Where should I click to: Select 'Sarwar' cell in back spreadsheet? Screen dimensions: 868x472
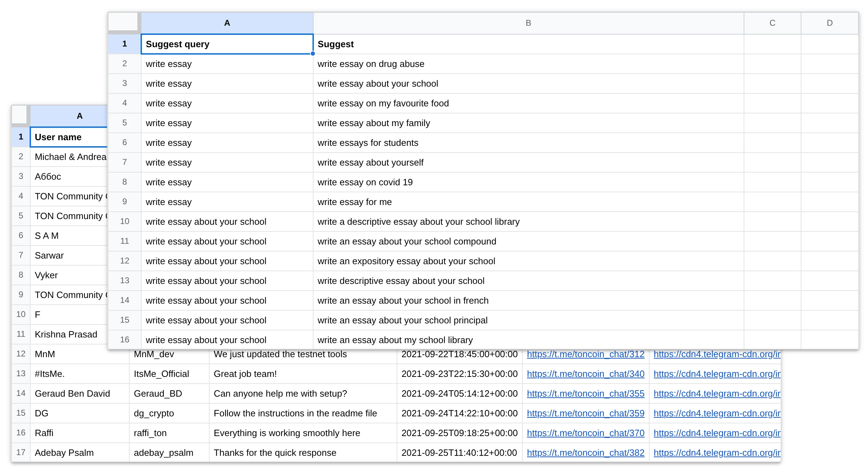[69, 255]
